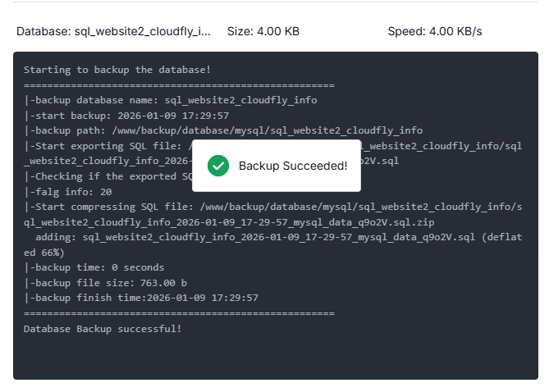Click the "Size: 4.00 KB" text
The image size is (549, 392).
point(263,31)
